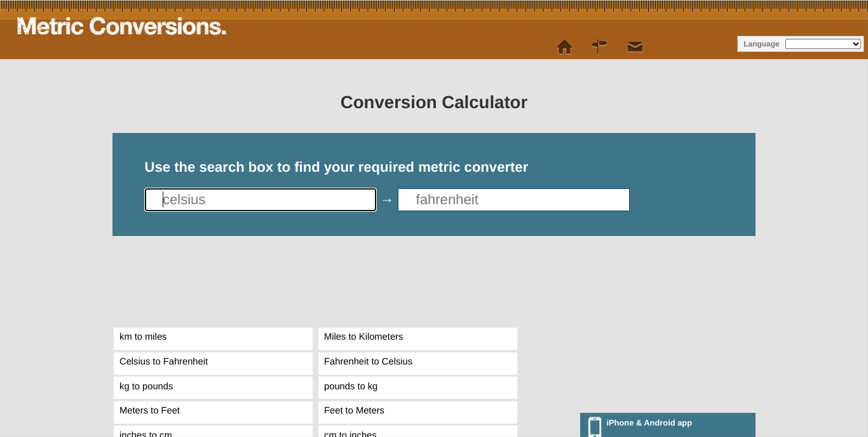Click the fahrenheit result field
This screenshot has width=868, height=437.
[513, 199]
